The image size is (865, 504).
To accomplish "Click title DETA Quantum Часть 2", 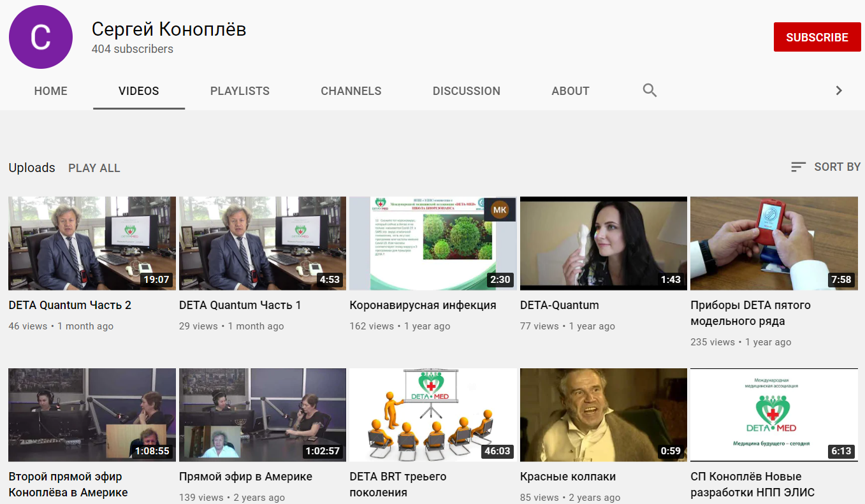I will [70, 305].
